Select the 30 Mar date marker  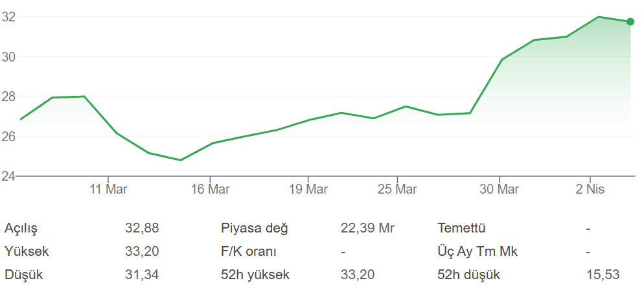click(500, 189)
